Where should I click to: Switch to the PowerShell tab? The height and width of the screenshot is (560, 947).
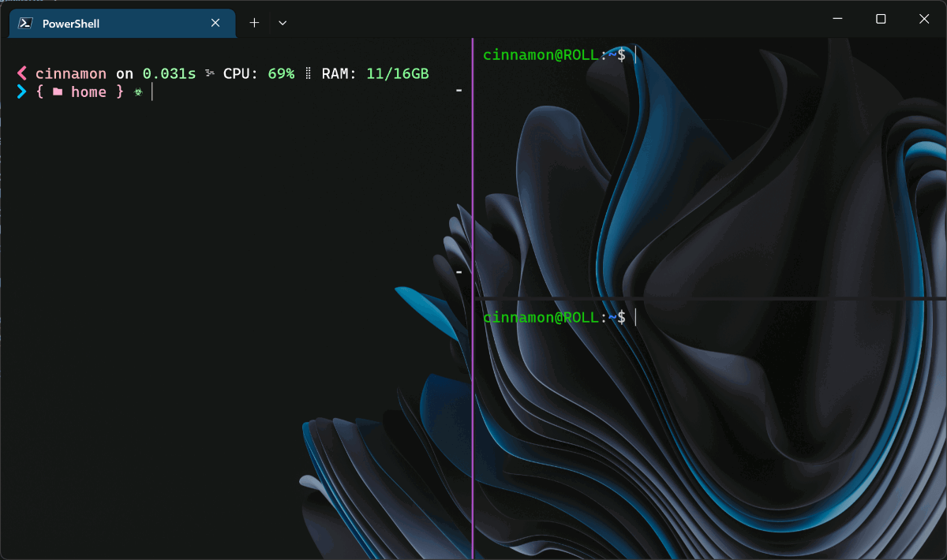pyautogui.click(x=122, y=23)
